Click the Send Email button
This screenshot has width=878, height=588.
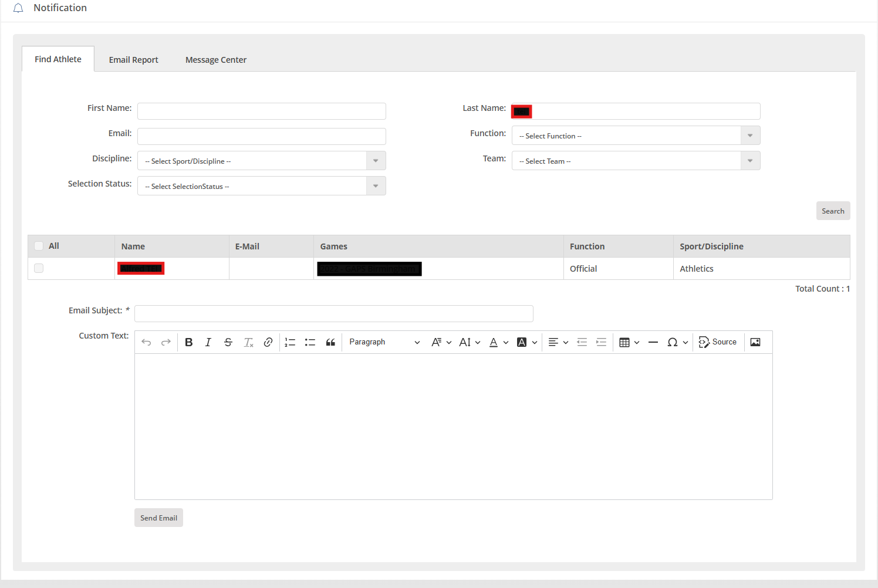tap(158, 518)
